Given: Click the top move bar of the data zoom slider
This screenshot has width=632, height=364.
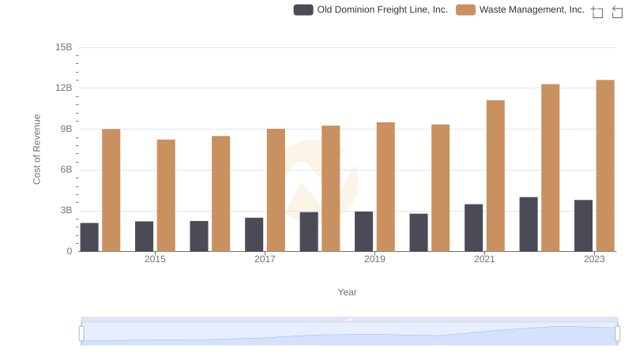Looking at the screenshot, I should click(x=349, y=319).
